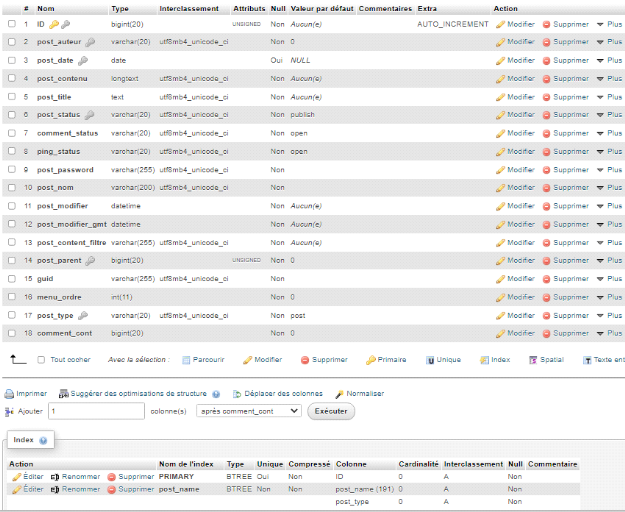Click red delete icon for menu_ordre row
625x512 pixels.
[546, 298]
